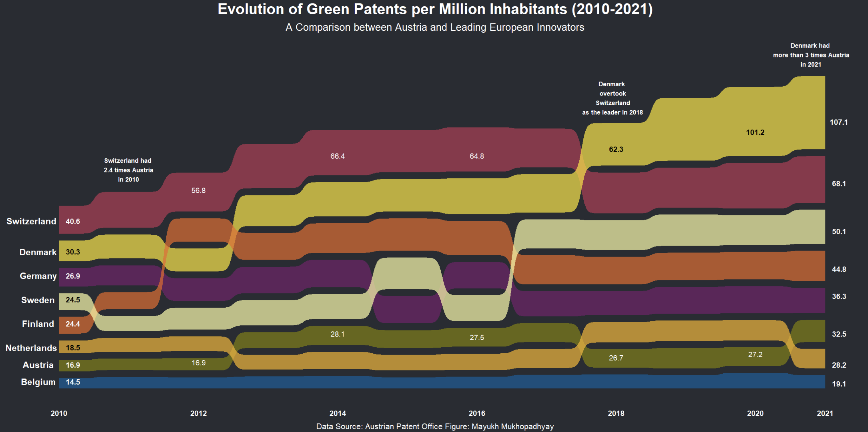Screen dimensions: 868x432
Task: Click the 107.1 end value for Denmark
Action: [x=838, y=122]
